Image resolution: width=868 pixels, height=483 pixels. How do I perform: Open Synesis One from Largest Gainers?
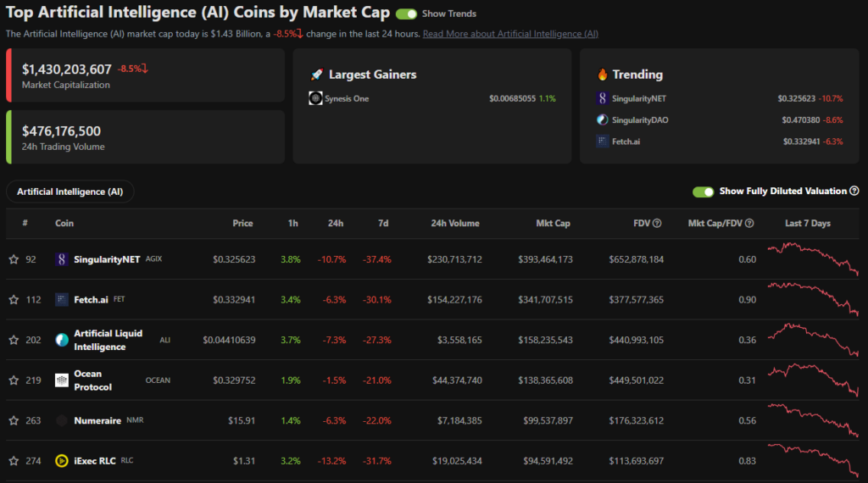tap(347, 98)
